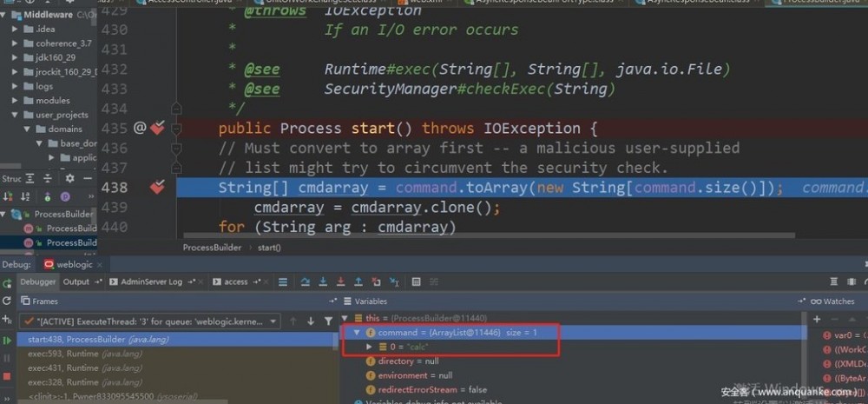The width and height of the screenshot is (868, 404).
Task: Click Rerun 'weblogic' debug icon
Action: [x=7, y=282]
